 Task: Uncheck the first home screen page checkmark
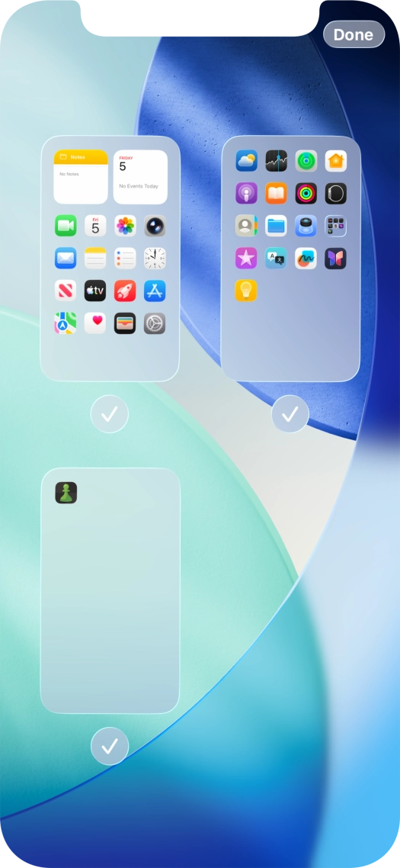click(110, 414)
